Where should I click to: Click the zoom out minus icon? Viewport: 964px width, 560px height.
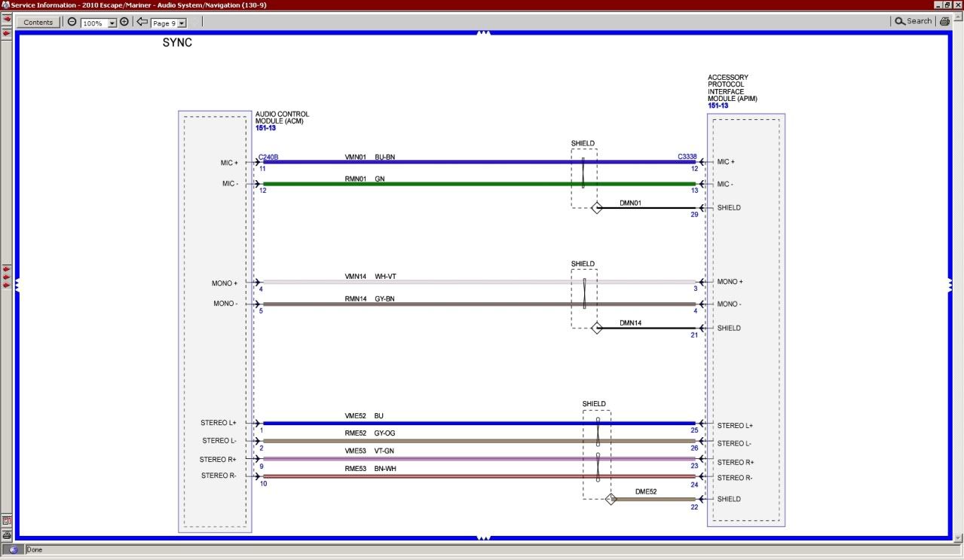(x=72, y=22)
